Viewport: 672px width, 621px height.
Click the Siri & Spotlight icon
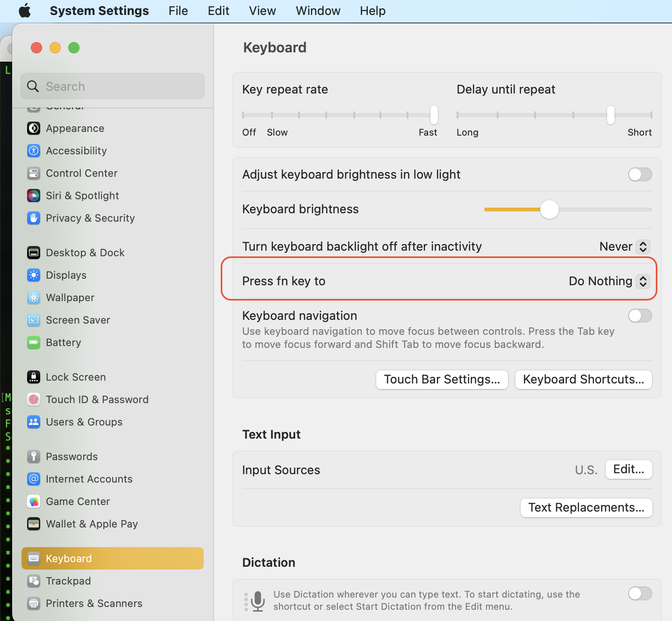(34, 195)
